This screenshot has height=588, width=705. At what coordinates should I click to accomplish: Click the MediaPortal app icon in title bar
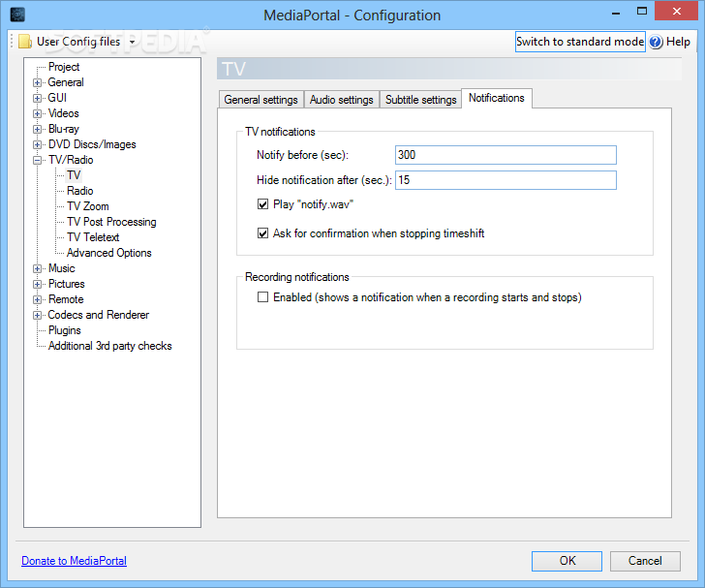pyautogui.click(x=17, y=15)
